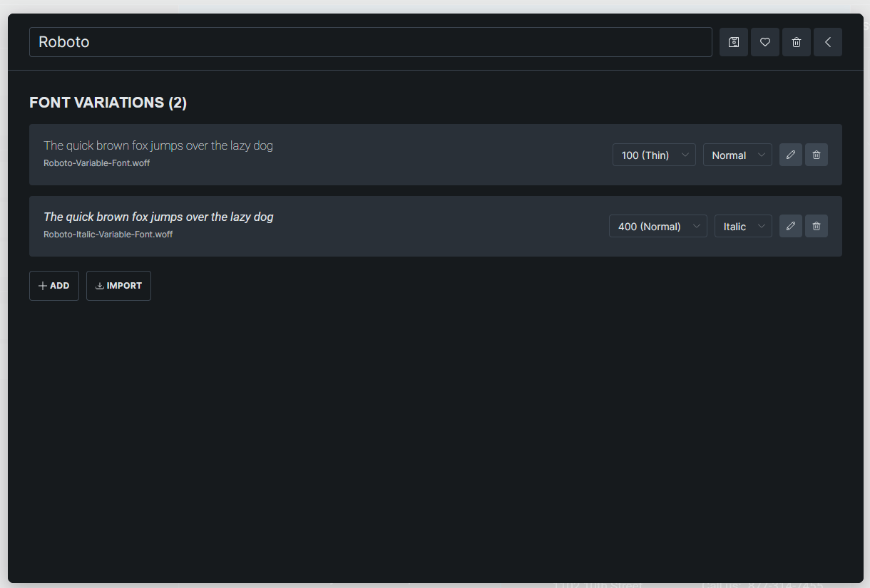Mark Roboto as favorite with heart icon
This screenshot has height=588, width=870.
[x=765, y=42]
